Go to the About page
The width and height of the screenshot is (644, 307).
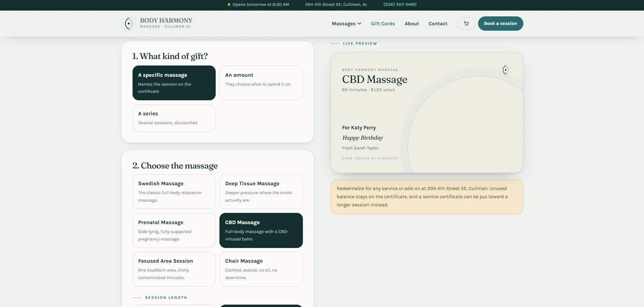pyautogui.click(x=412, y=24)
